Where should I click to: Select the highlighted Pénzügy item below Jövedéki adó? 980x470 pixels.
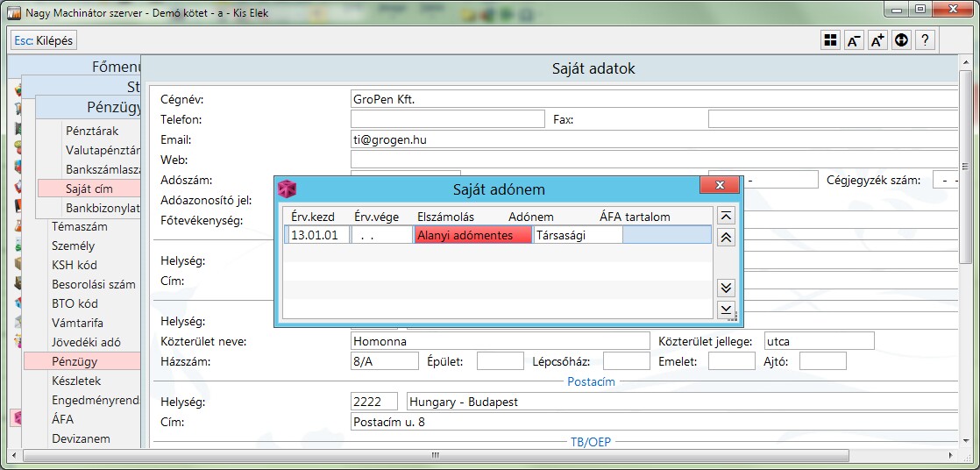pyautogui.click(x=82, y=361)
